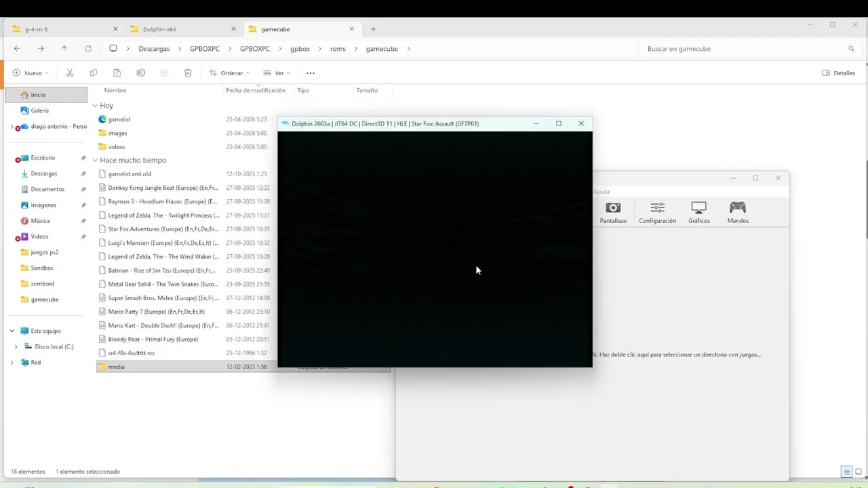Expand the diago antonio OneDrive node
868x488 pixels.
pyautogui.click(x=12, y=126)
